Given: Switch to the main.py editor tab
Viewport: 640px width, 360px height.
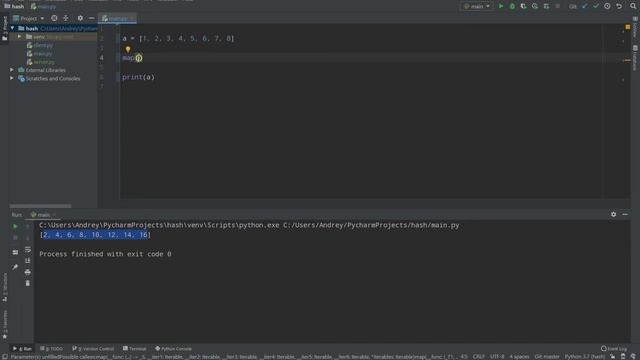Looking at the screenshot, I should point(117,18).
